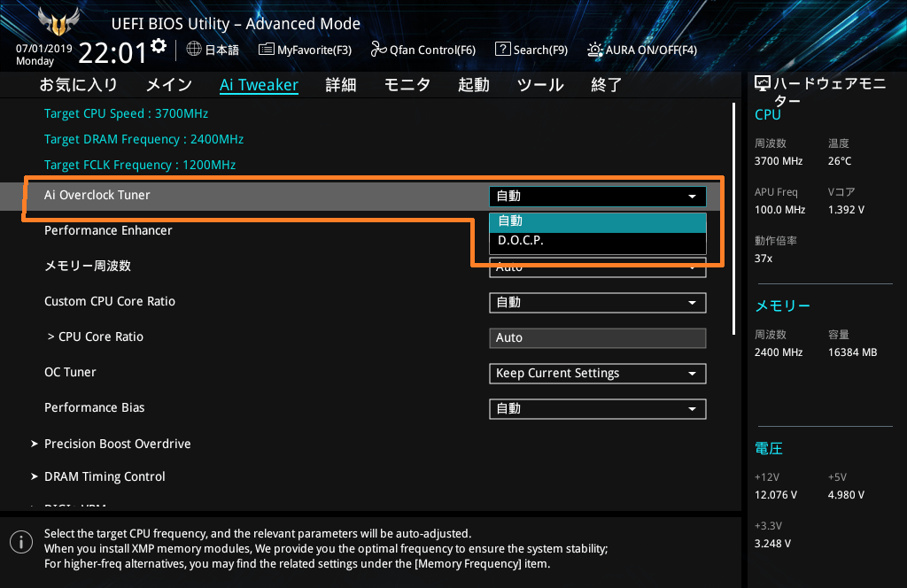Viewport: 907px width, 588px height.
Task: Click the 26°C temperature value
Action: 840,161
